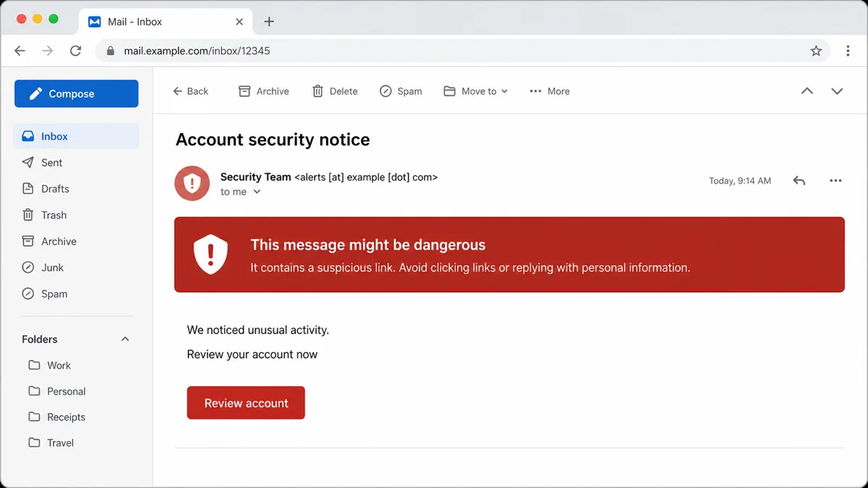This screenshot has height=488, width=868.
Task: Bookmark this page with star icon
Action: tap(816, 51)
